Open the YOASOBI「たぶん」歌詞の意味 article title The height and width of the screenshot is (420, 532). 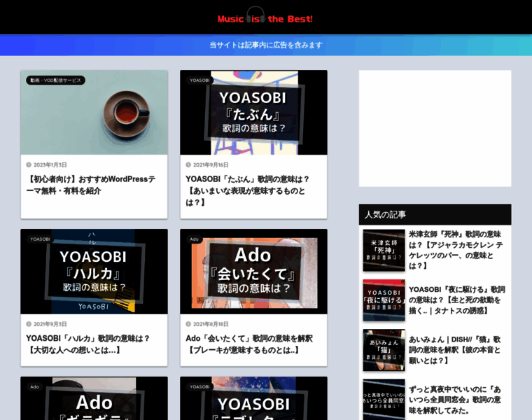[x=247, y=190]
